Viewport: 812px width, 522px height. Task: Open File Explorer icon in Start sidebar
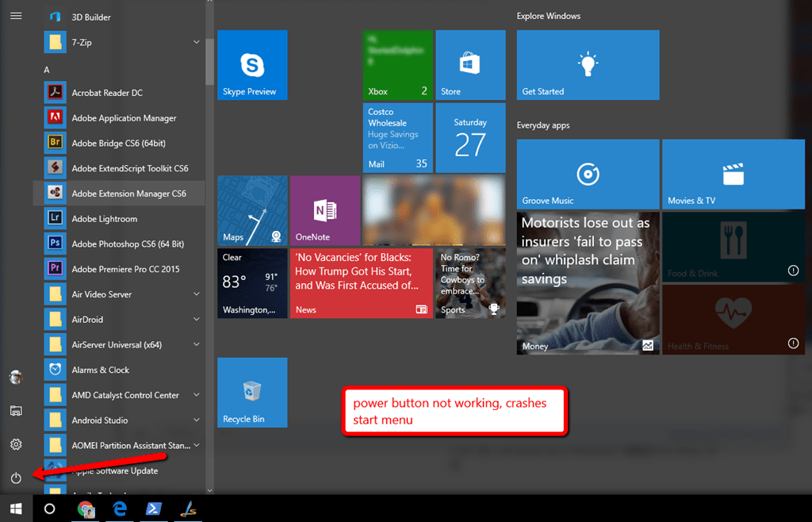(16, 410)
